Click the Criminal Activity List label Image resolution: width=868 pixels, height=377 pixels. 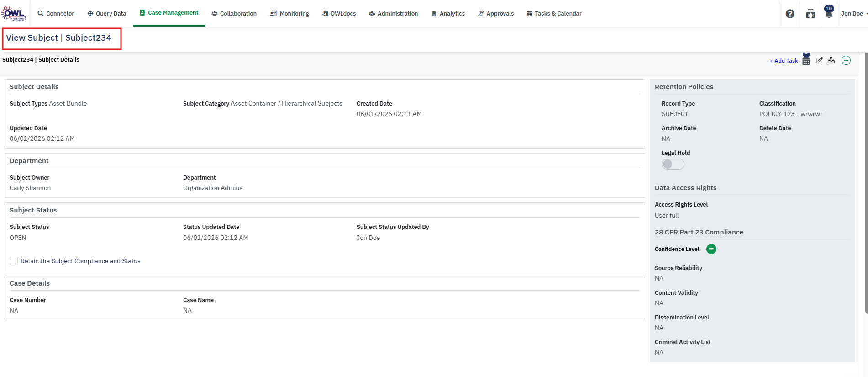pos(683,342)
